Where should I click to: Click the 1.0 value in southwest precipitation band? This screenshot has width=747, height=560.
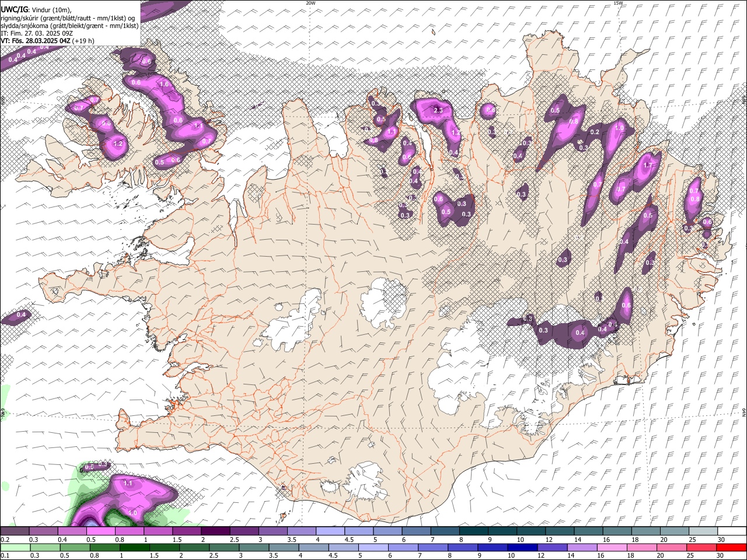(x=132, y=513)
